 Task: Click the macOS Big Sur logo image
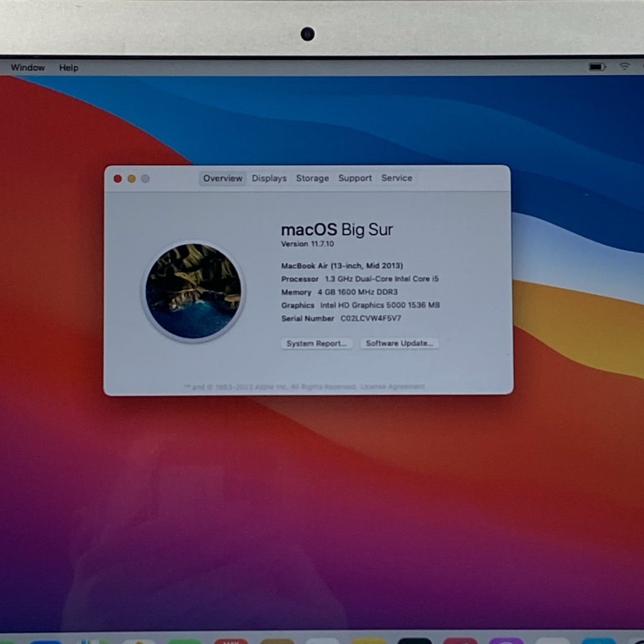194,291
